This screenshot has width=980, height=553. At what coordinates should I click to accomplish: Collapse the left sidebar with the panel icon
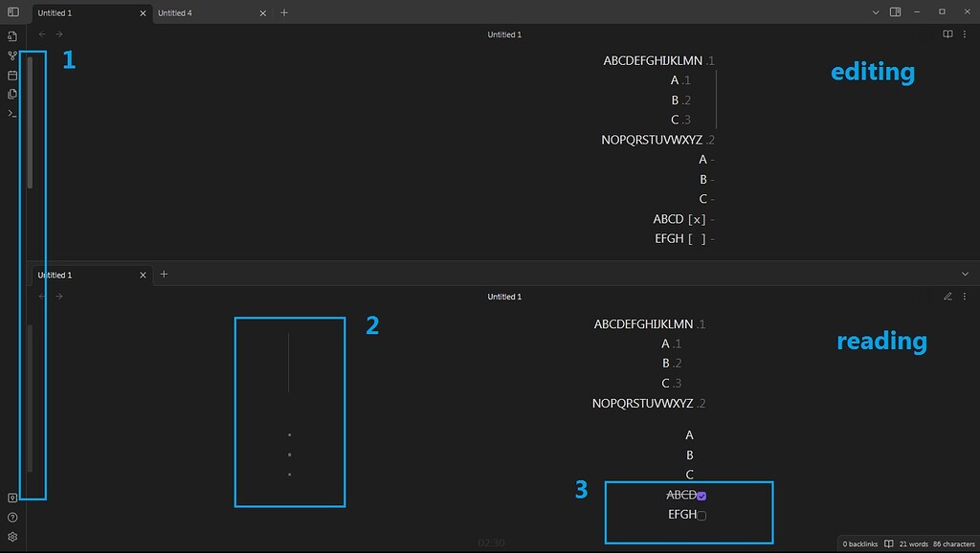pyautogui.click(x=11, y=11)
